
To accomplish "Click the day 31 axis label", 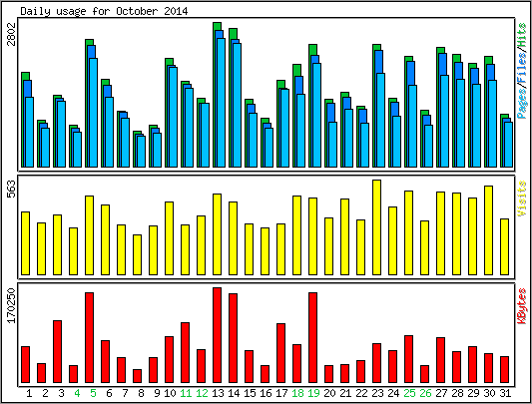I will [x=505, y=393].
